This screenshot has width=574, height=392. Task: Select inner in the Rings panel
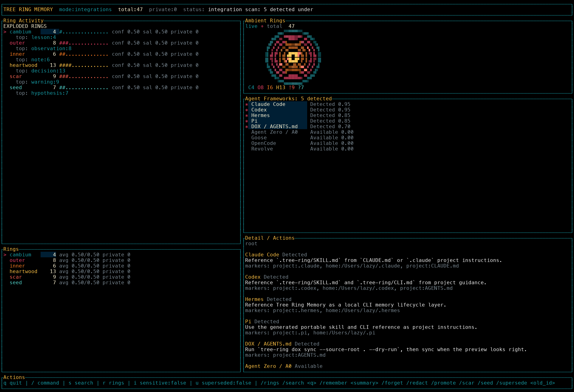[67, 266]
